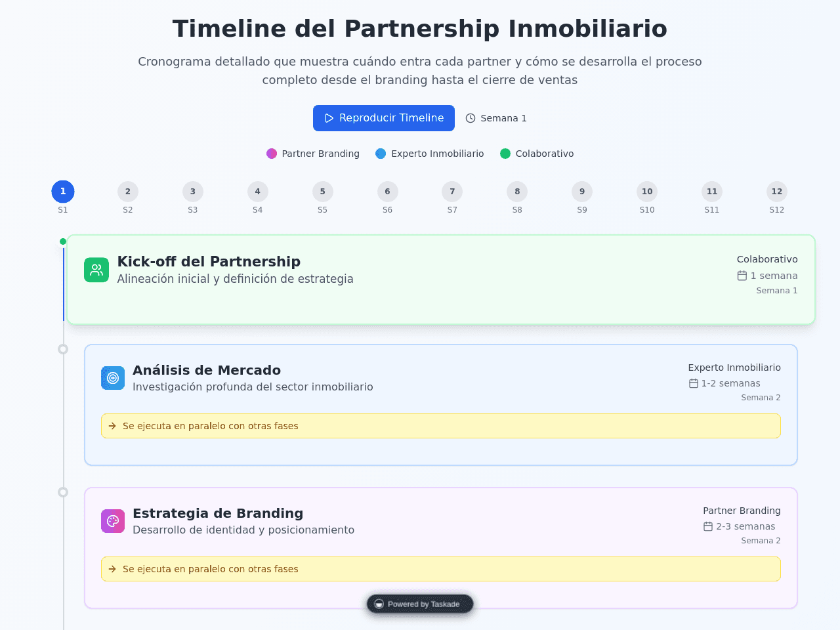Click arrow icon in Estrategia de Branding parallel note
The width and height of the screenshot is (840, 630).
pyautogui.click(x=112, y=569)
